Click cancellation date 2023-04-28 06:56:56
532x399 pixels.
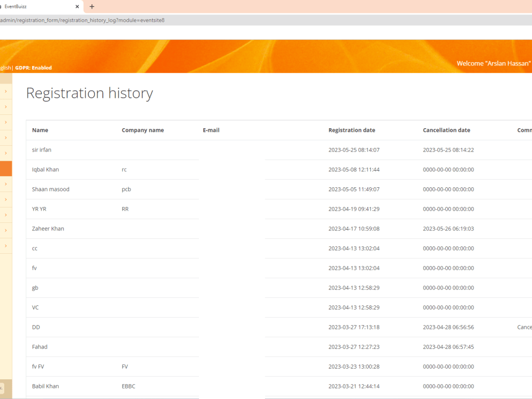pyautogui.click(x=448, y=327)
